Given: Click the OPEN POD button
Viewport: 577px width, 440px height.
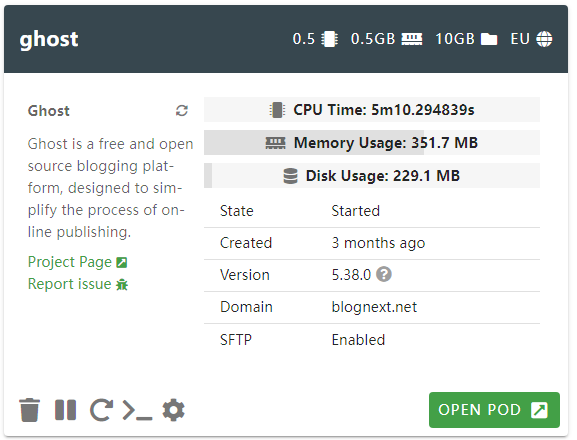Looking at the screenshot, I should pos(494,410).
